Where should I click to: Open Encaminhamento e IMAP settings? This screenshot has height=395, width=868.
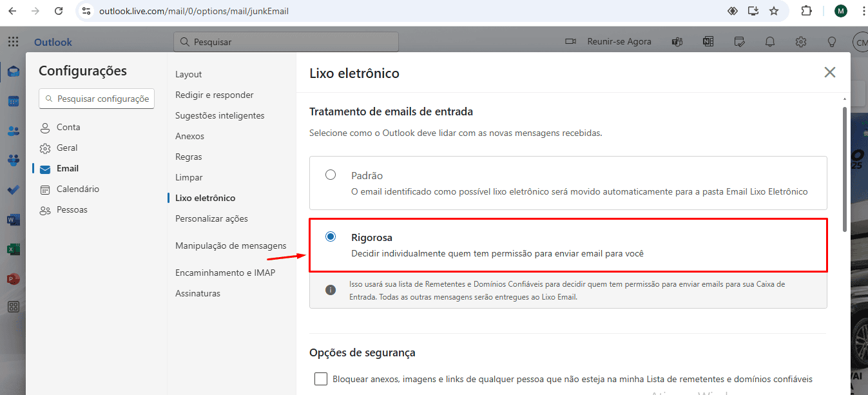point(225,273)
